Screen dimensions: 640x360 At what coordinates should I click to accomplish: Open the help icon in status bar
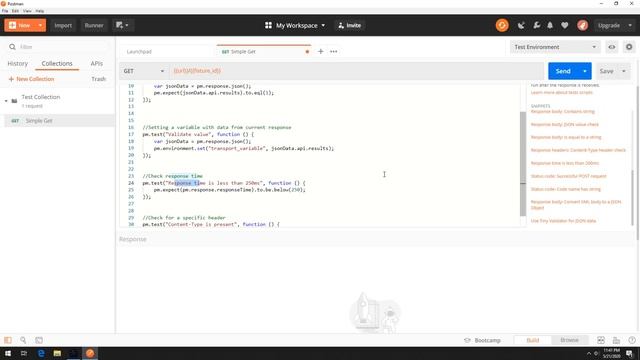(x=632, y=340)
